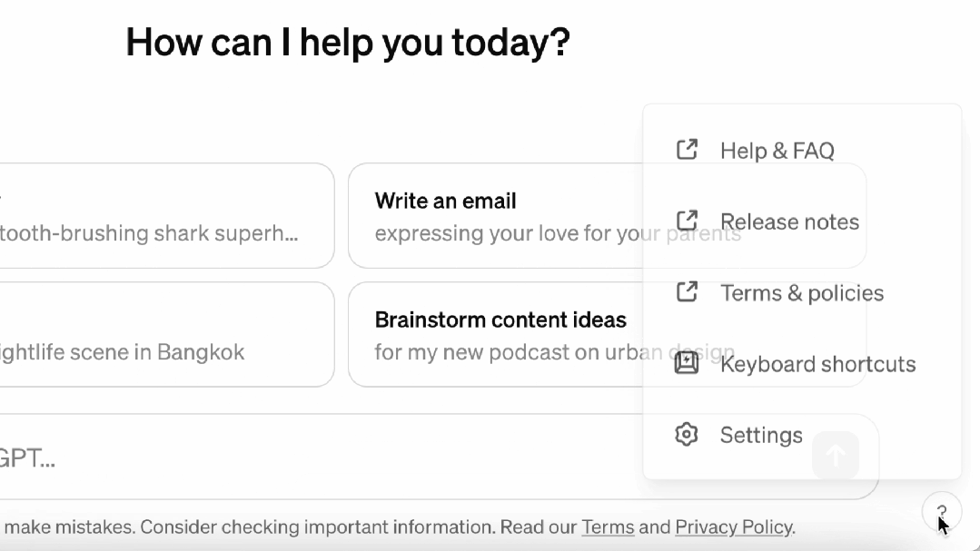Open the Terms link in the footer
This screenshot has width=980, height=551.
coord(608,527)
